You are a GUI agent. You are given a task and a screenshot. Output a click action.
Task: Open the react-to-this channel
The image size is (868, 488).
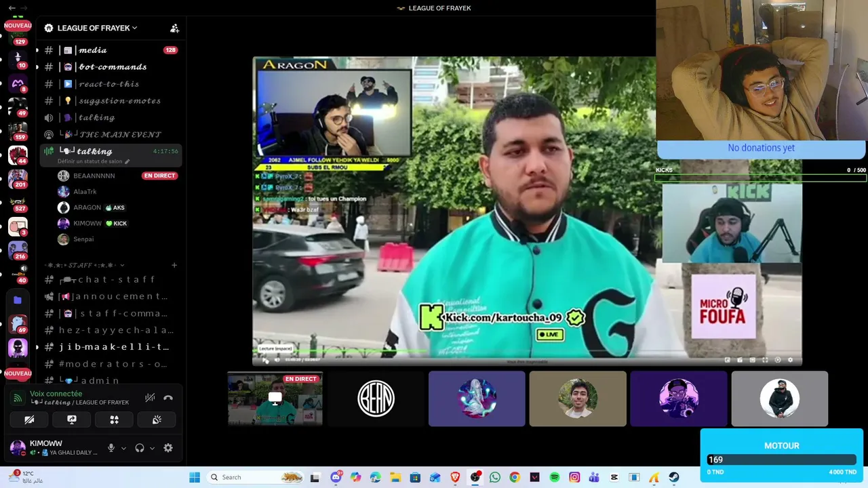[x=110, y=84]
